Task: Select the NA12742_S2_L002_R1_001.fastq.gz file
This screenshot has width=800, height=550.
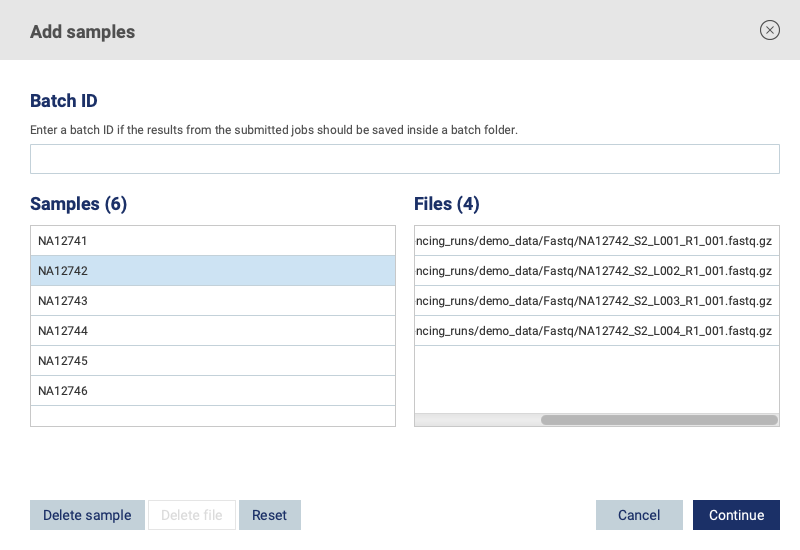Action: tap(596, 271)
